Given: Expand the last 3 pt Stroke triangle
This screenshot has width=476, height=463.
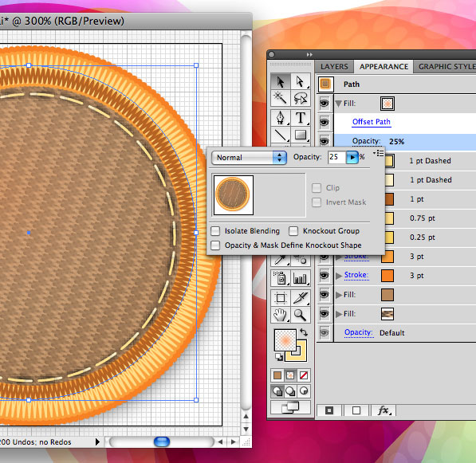Looking at the screenshot, I should click(x=339, y=276).
